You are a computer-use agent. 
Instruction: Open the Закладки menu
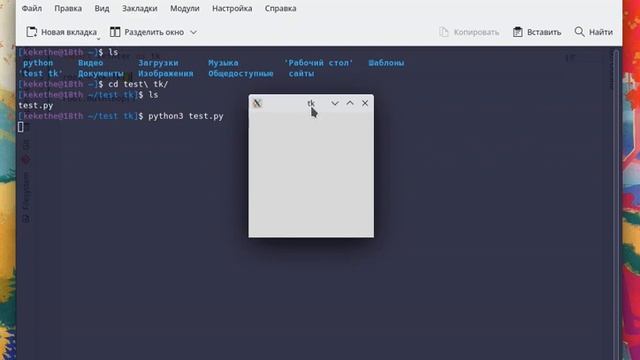point(140,8)
